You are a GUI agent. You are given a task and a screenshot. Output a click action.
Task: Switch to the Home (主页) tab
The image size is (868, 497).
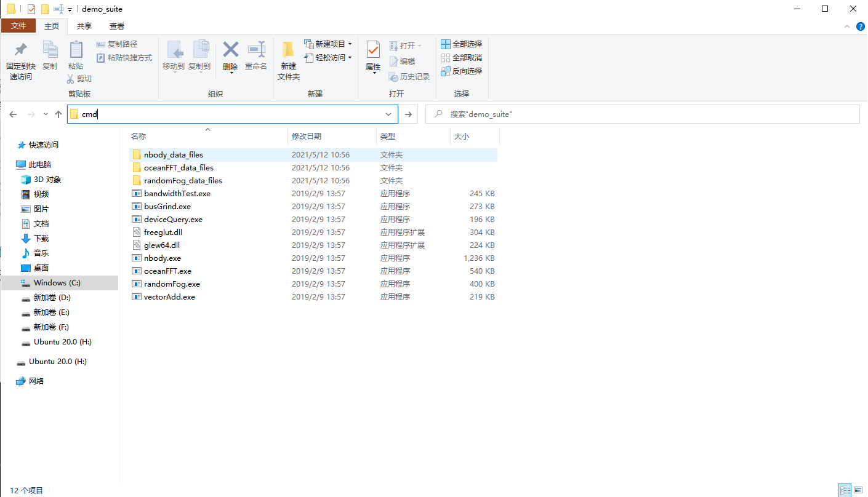pos(52,26)
